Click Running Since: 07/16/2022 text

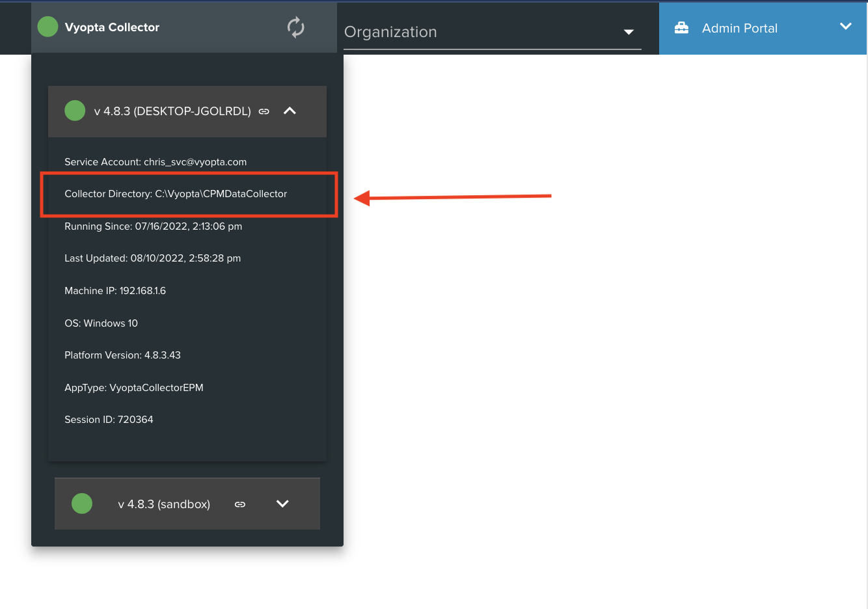point(154,226)
